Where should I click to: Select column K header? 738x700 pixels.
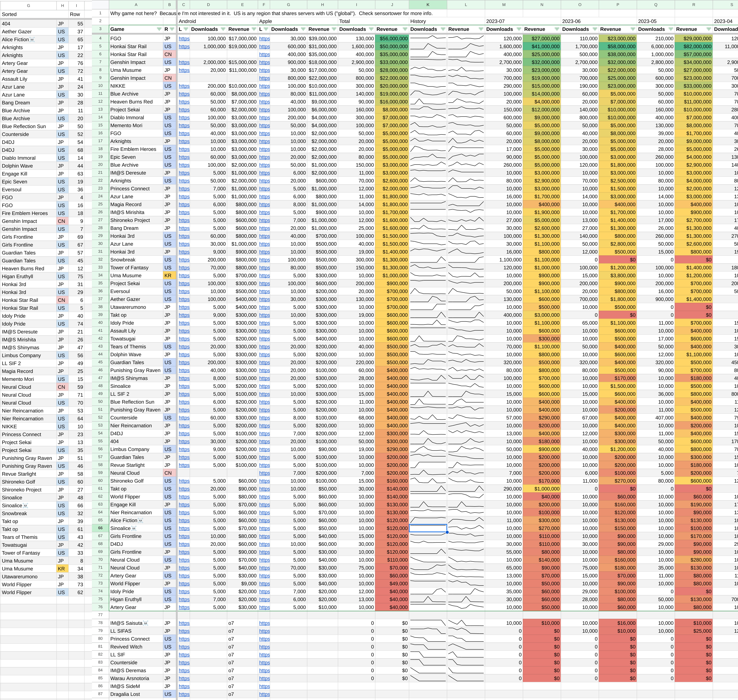click(x=428, y=5)
